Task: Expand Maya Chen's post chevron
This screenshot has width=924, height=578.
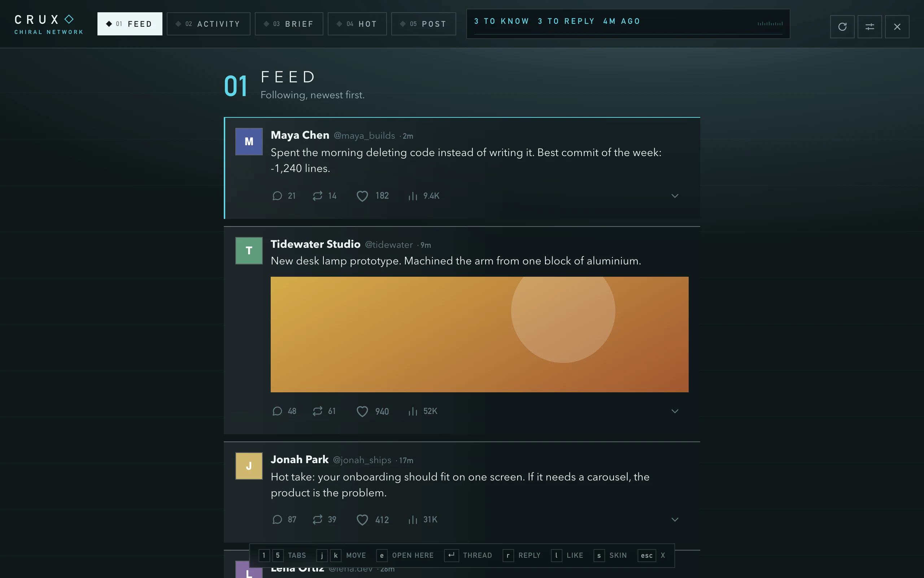Action: pyautogui.click(x=675, y=196)
